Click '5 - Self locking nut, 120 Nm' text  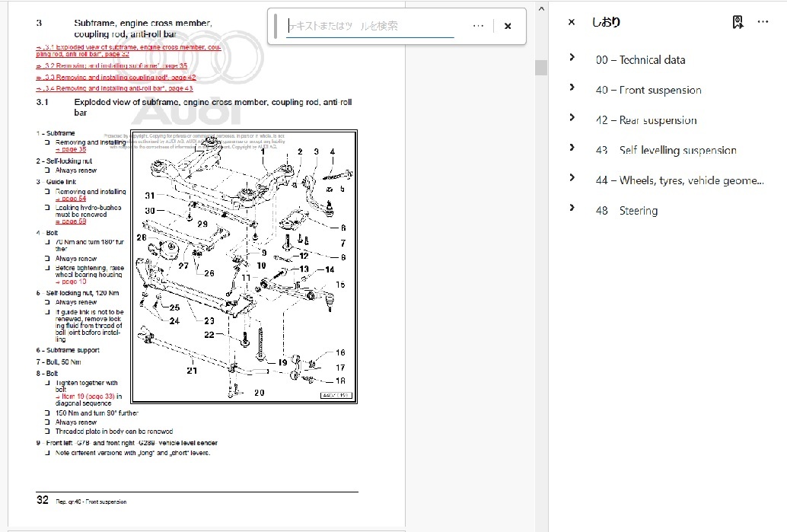78,293
